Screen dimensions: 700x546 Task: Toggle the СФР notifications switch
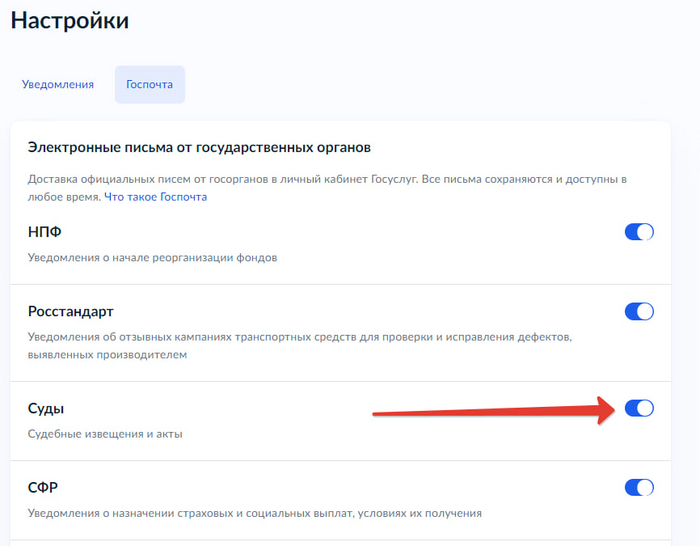click(x=639, y=487)
